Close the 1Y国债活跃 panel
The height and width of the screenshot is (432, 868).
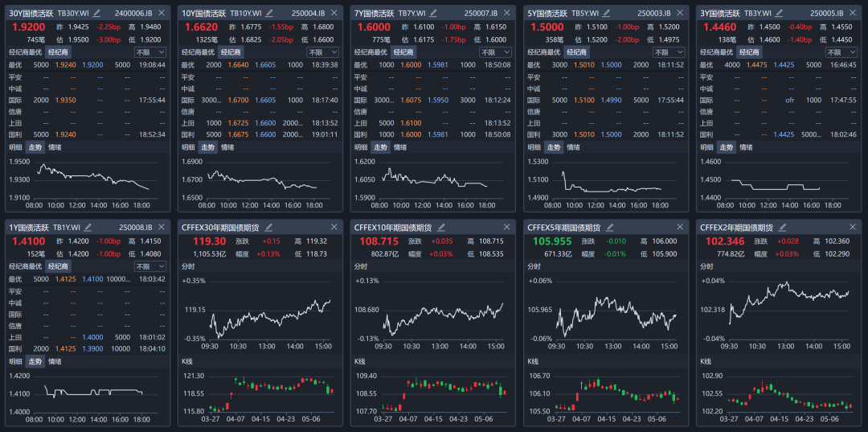[161, 227]
